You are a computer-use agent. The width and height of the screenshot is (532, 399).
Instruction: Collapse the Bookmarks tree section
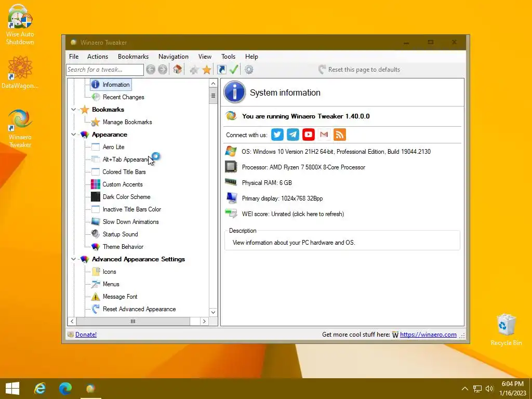click(73, 110)
